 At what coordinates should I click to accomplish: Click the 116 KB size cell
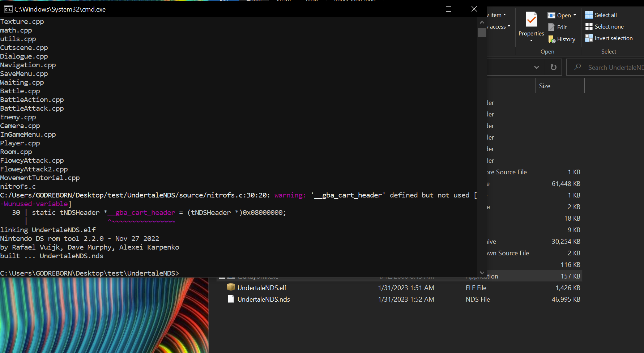point(570,265)
